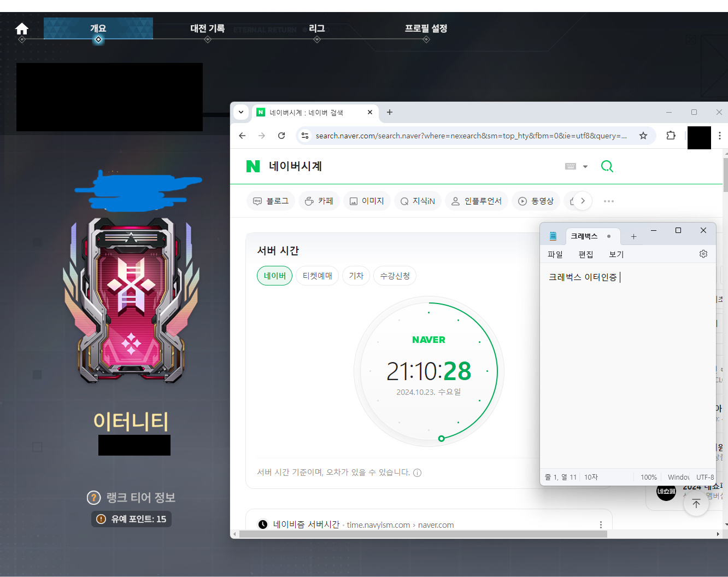Screen dimensions: 728x577
Task: Click the right arrow of the horizontal scrollbar
Action: click(718, 534)
